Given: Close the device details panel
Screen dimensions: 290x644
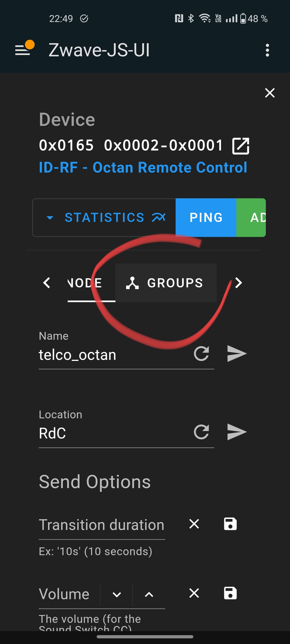Looking at the screenshot, I should 270,93.
